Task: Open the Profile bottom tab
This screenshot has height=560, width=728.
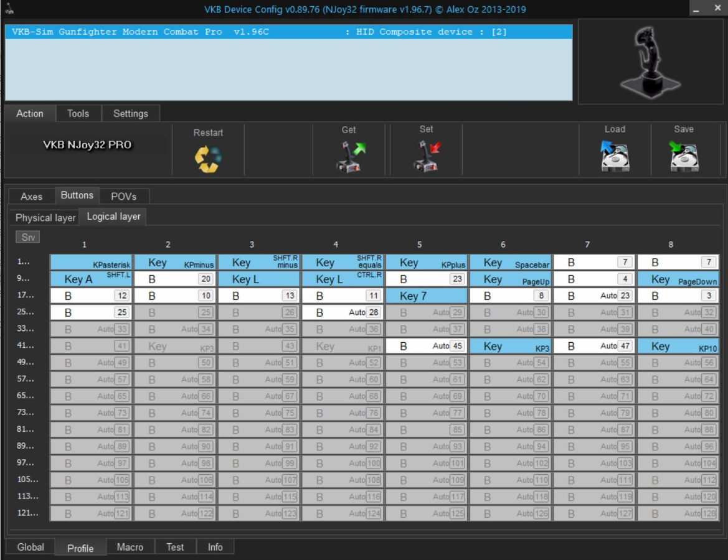Action: (80, 548)
